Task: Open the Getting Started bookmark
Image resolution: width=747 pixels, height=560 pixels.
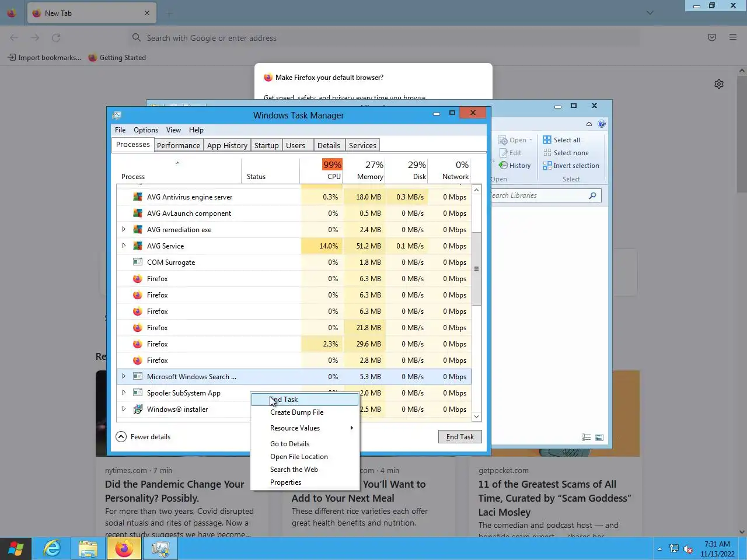Action: coord(117,58)
